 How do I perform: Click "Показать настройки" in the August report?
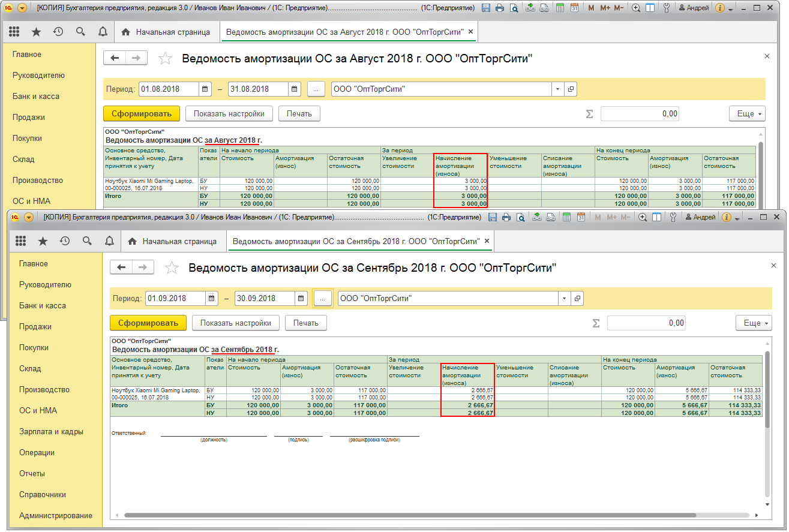pyautogui.click(x=229, y=113)
